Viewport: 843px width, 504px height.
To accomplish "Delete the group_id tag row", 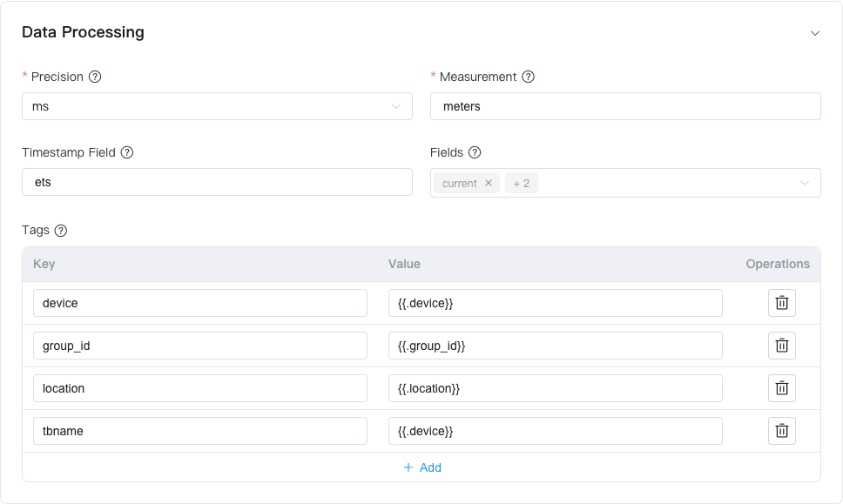I will click(782, 346).
